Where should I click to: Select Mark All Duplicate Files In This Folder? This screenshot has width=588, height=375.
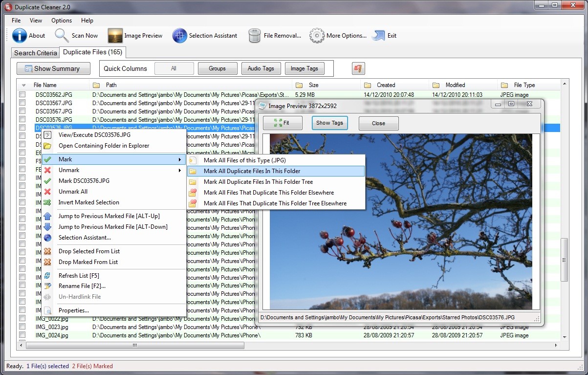(x=275, y=171)
